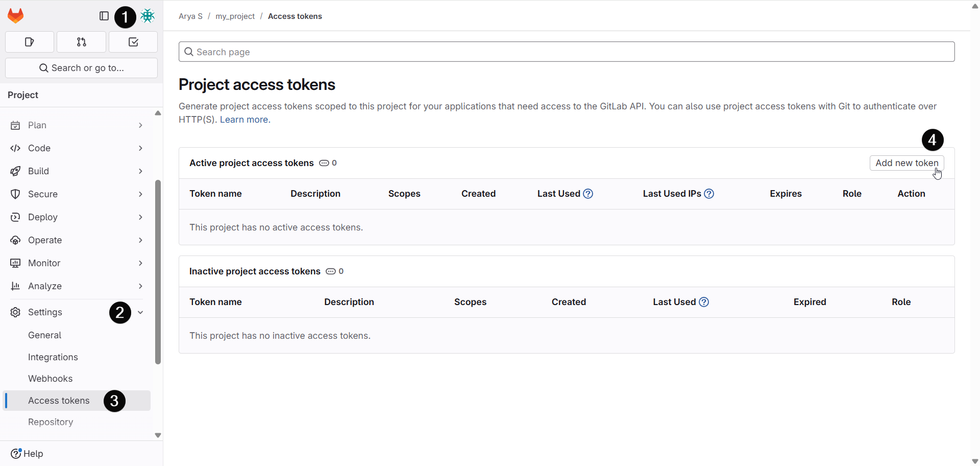Open the merge requests icon
The image size is (980, 466).
[81, 42]
